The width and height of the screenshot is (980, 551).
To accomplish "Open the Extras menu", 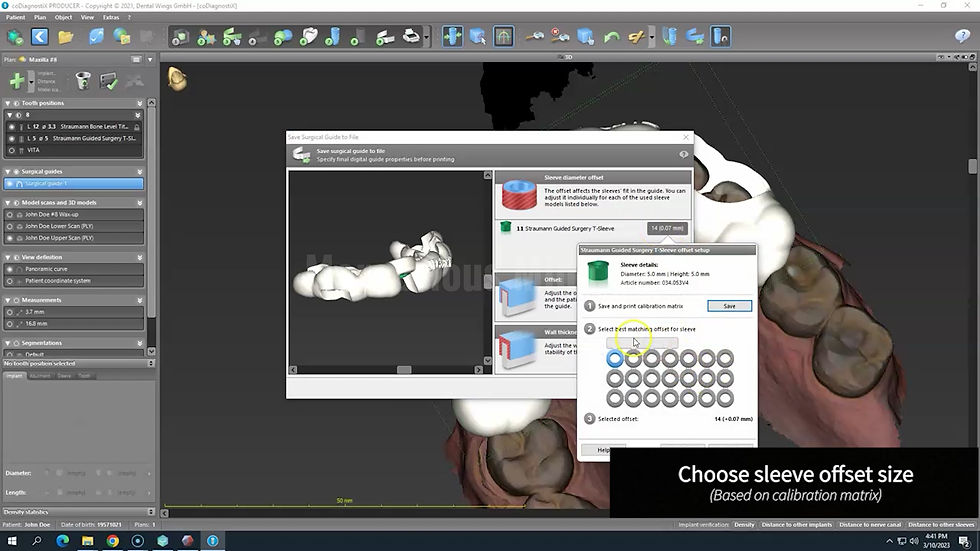I will pos(111,17).
